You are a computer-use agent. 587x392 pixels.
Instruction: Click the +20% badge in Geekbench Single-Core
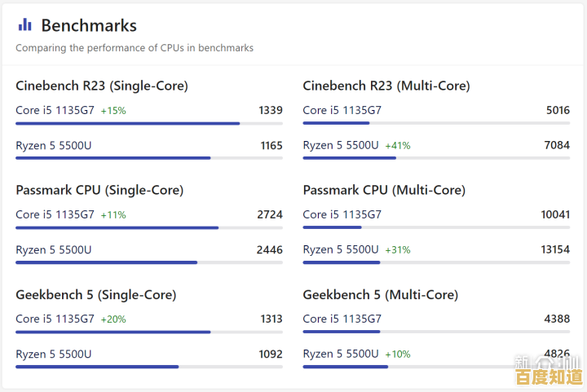pos(113,319)
